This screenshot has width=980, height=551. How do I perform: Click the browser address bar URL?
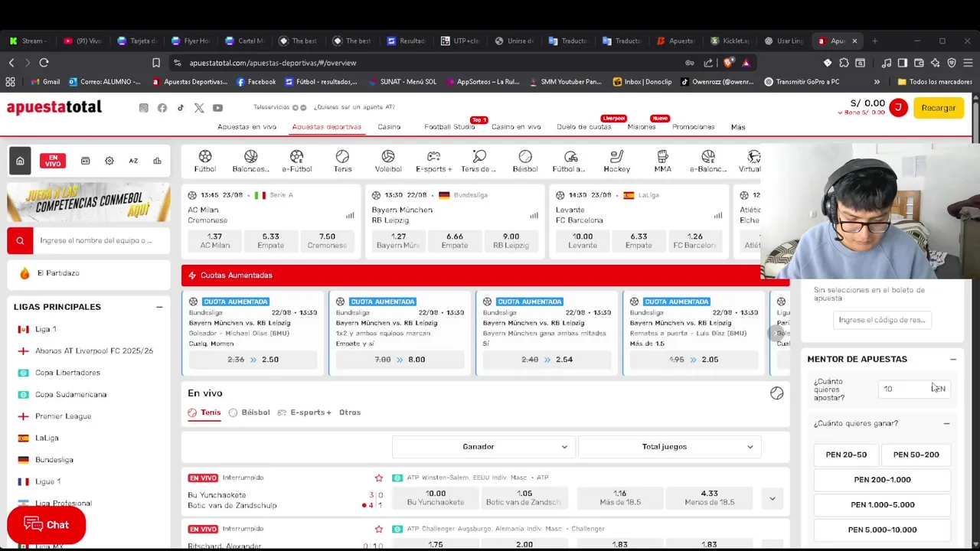tap(273, 63)
